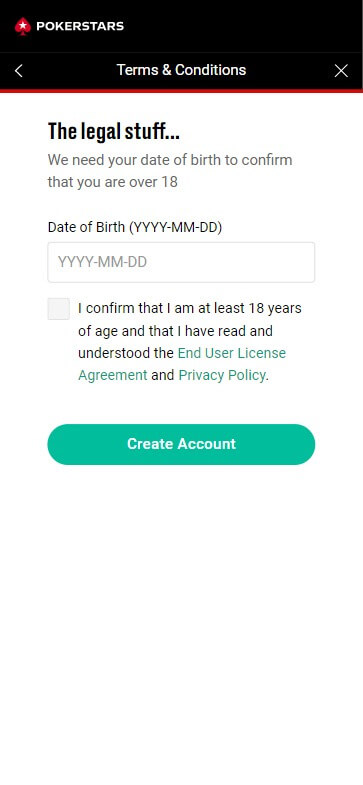Click the Date of Birth (YYYY-MM-DD) label
The height and width of the screenshot is (785, 363).
pyautogui.click(x=135, y=227)
